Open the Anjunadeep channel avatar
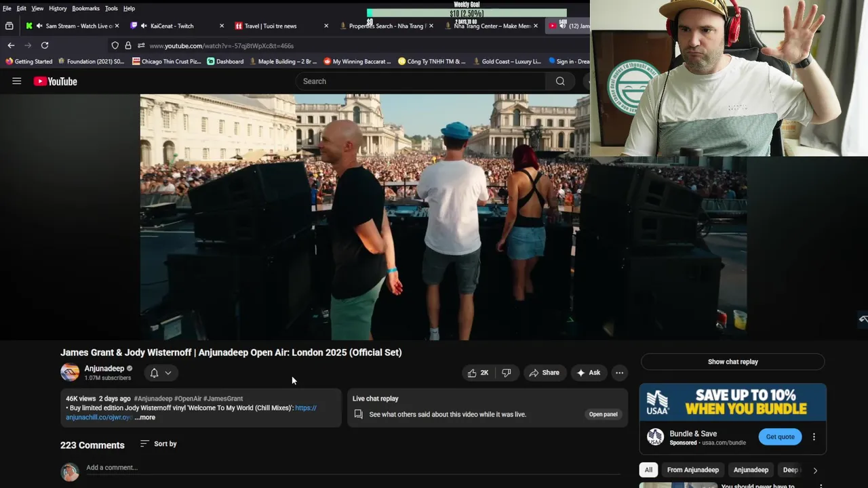868x488 pixels. click(70, 372)
